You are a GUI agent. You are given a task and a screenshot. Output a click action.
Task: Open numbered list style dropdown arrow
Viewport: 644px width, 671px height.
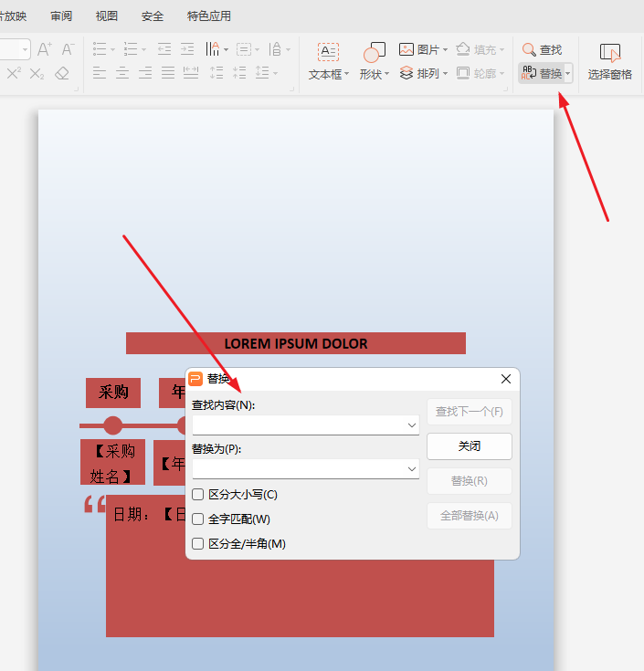tap(143, 49)
